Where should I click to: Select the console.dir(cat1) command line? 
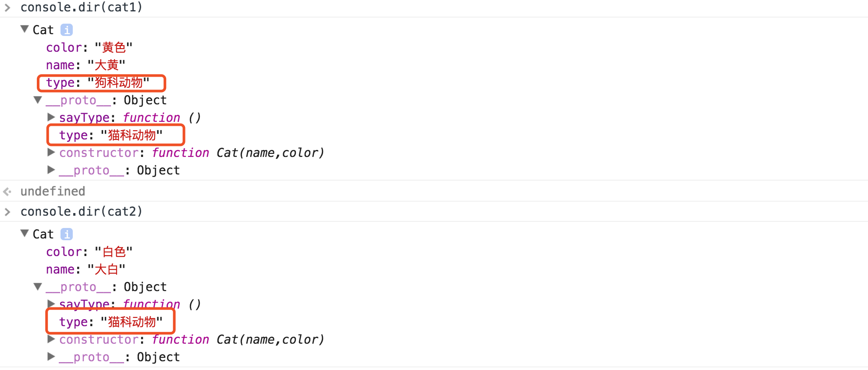(82, 7)
